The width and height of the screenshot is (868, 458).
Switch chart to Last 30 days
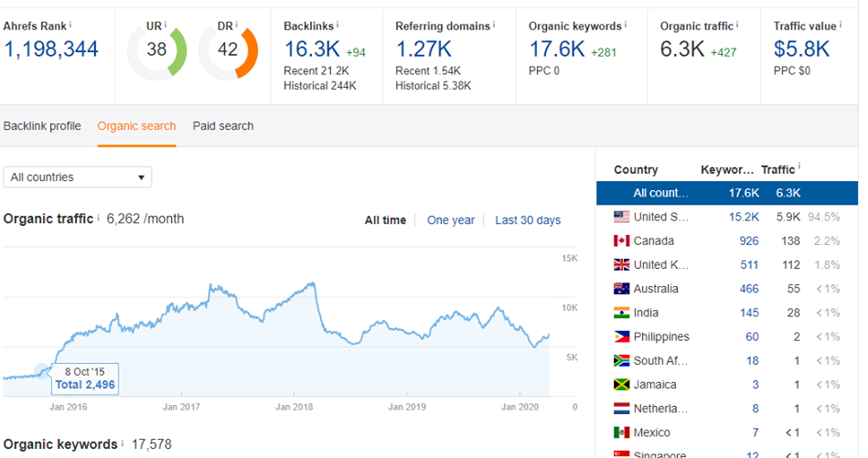point(528,220)
